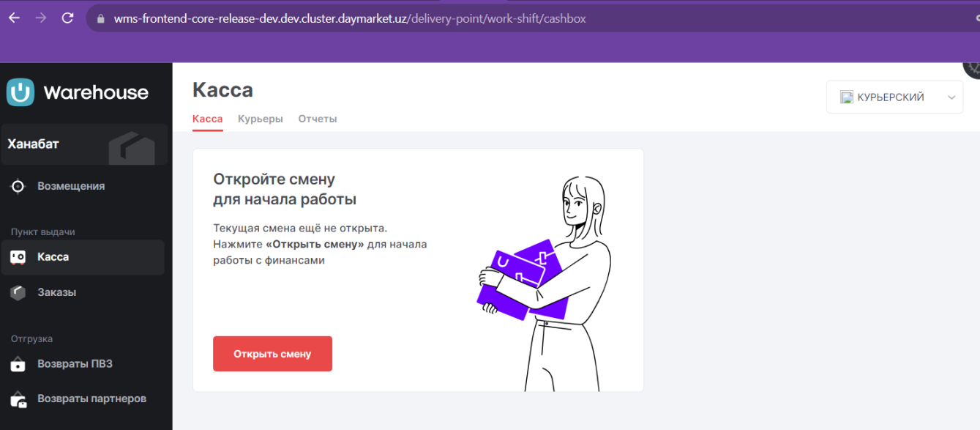
Task: Click the woman with boxes illustration
Action: (x=545, y=282)
